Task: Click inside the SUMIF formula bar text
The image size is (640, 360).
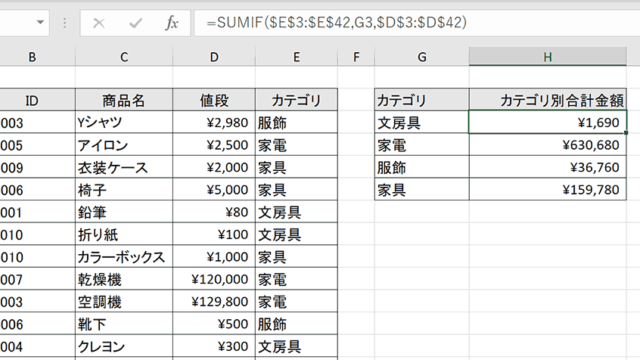Action: pyautogui.click(x=336, y=22)
